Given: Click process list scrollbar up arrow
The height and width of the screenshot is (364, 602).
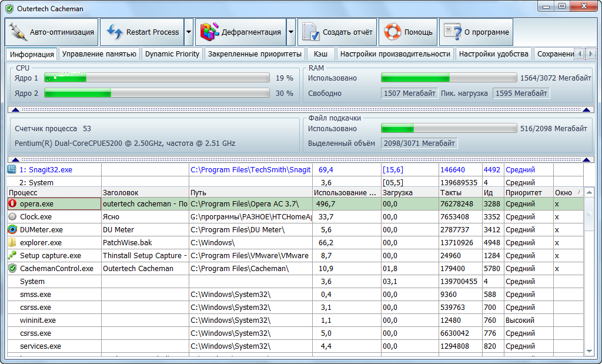Looking at the screenshot, I should click(589, 192).
